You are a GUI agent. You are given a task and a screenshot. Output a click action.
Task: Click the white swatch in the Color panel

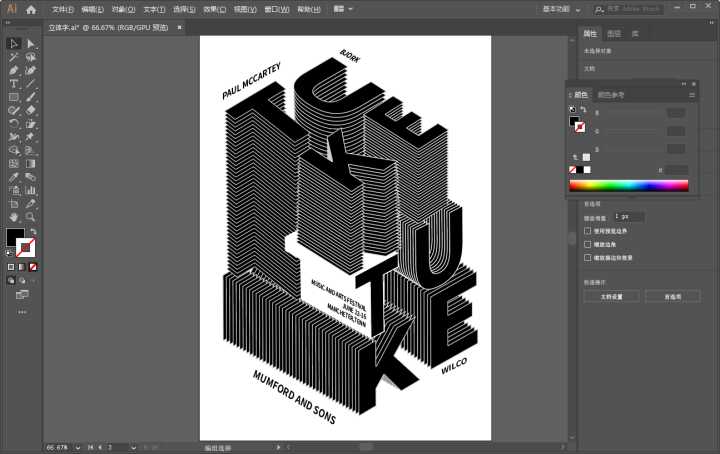587,170
